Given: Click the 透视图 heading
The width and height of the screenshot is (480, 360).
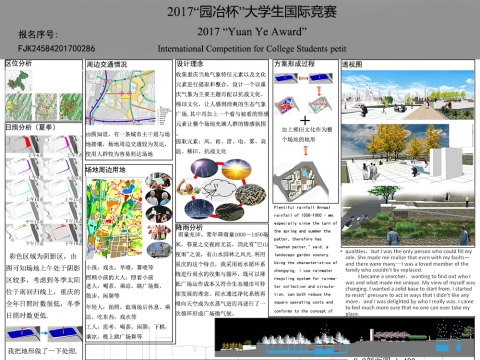Looking at the screenshot, I should 352,64.
